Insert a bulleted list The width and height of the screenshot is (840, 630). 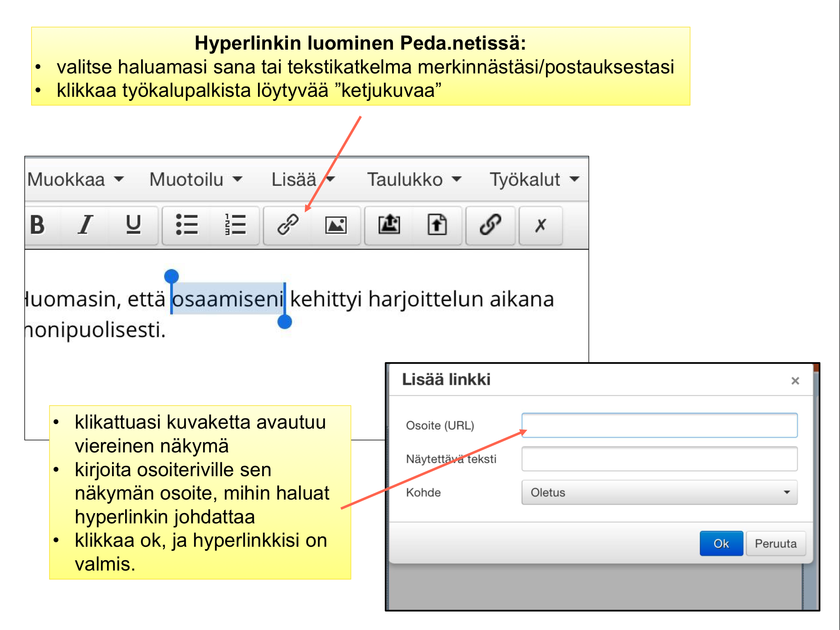click(x=187, y=225)
